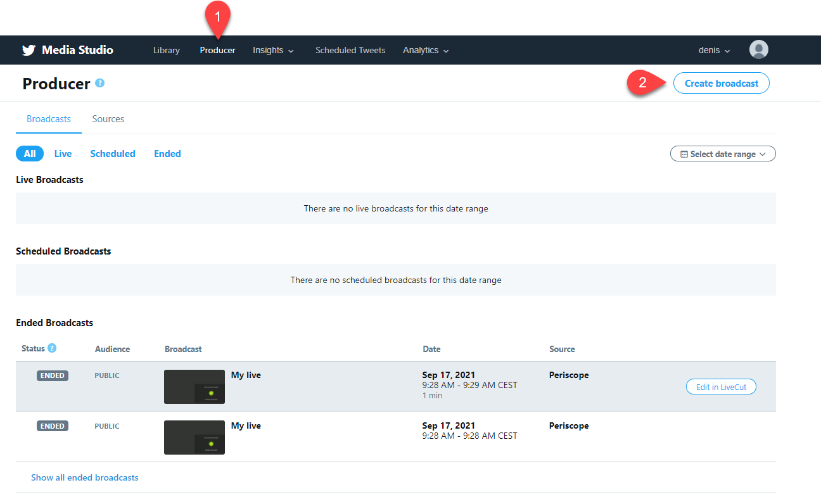Click 9:28 AM - 9:29 AM CEST time text
821x504 pixels.
click(x=470, y=385)
